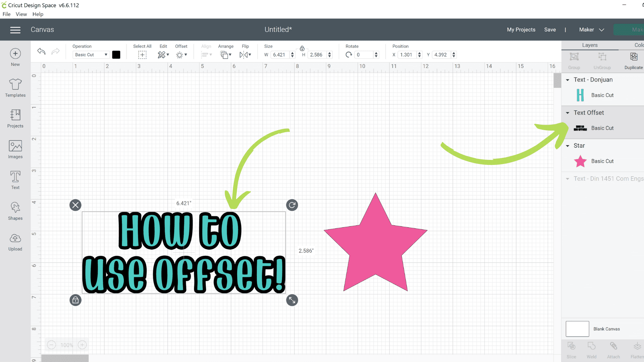Image resolution: width=644 pixels, height=362 pixels.
Task: Save the project
Action: [550, 29]
